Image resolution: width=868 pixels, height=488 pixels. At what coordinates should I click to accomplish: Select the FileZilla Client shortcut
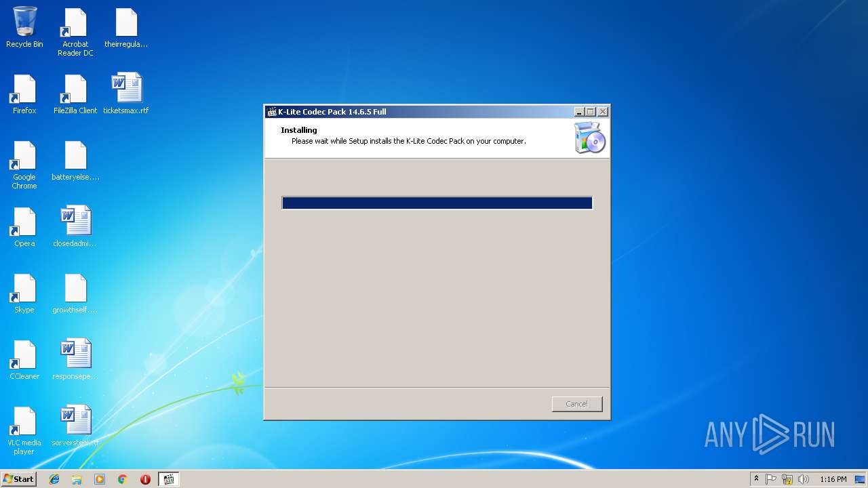(x=75, y=94)
